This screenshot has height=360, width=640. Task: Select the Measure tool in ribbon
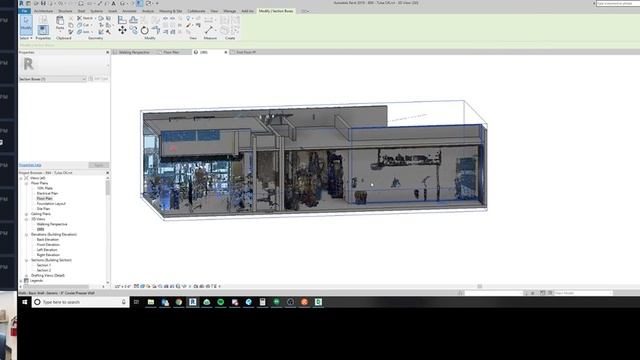coord(209,30)
